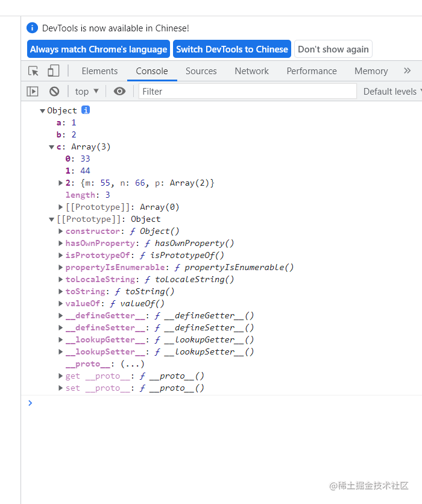Switch to the Elements tab
Viewport: 422px width, 504px height.
click(99, 71)
